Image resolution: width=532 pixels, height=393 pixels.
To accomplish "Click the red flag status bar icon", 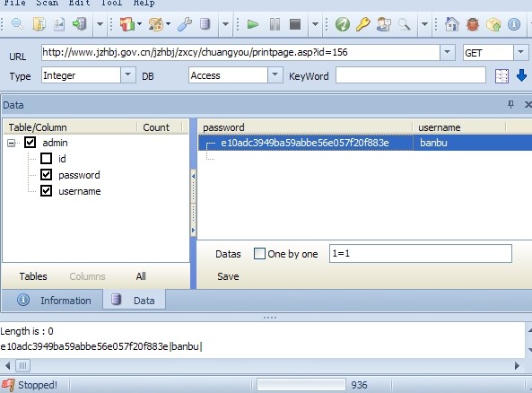I will click(8, 385).
